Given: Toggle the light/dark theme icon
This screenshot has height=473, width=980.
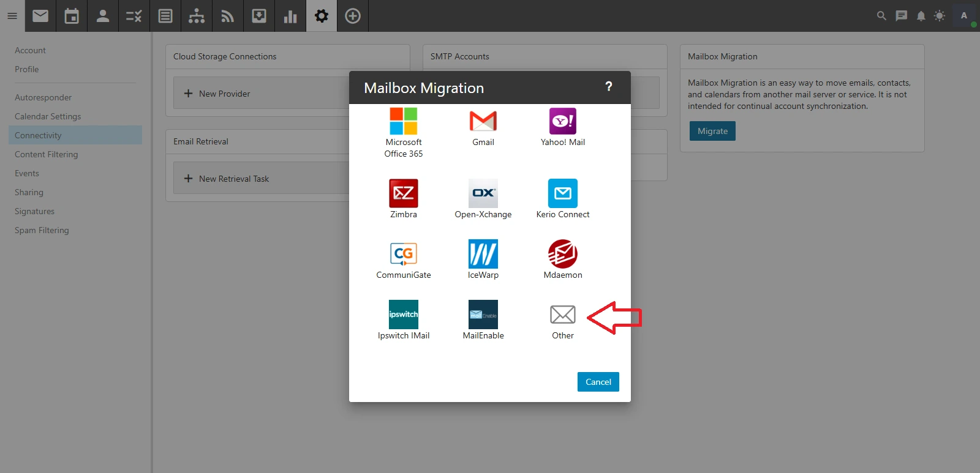Looking at the screenshot, I should (x=939, y=16).
